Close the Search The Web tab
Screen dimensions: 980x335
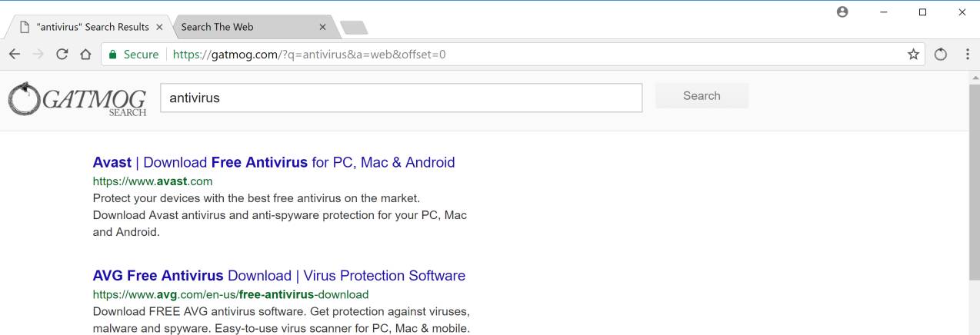(x=322, y=27)
